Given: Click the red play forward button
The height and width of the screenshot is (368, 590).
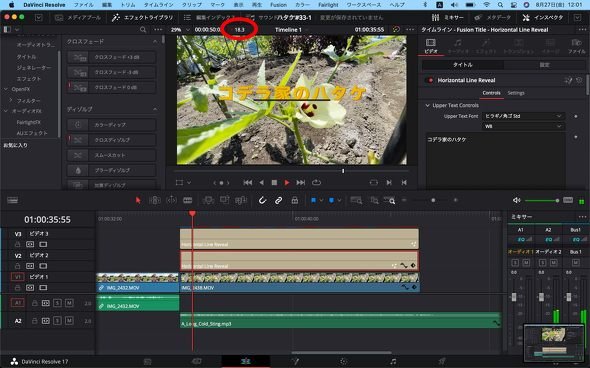Looking at the screenshot, I should tap(287, 182).
